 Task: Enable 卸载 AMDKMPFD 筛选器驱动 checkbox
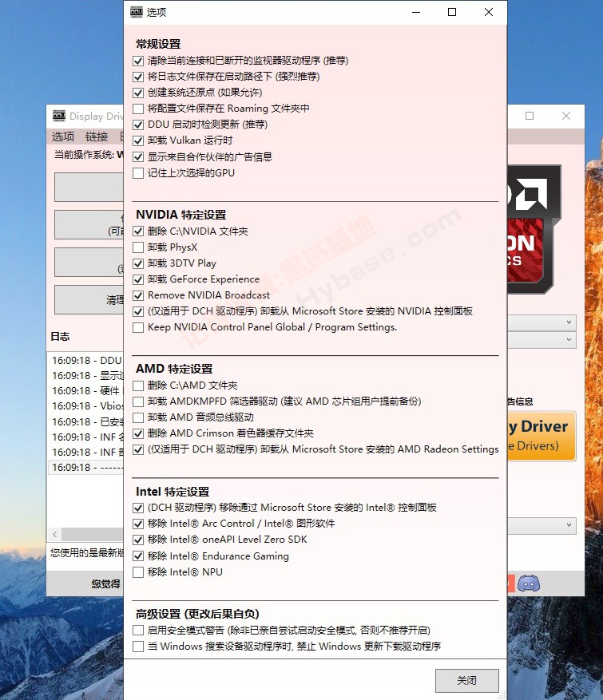138,401
